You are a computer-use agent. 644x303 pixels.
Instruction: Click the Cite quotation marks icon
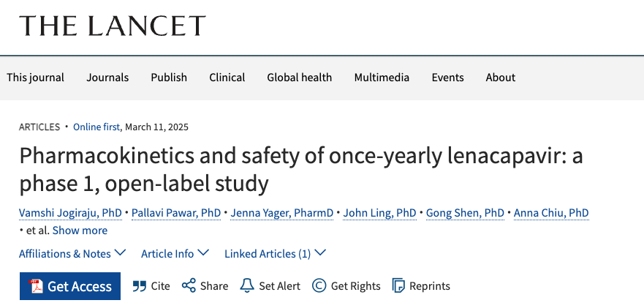(x=140, y=286)
